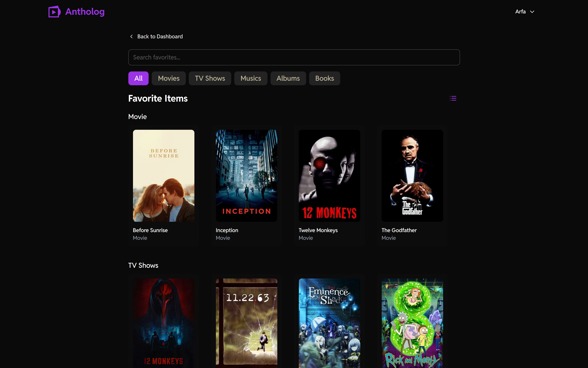Open the Before Sunrise poster
Image resolution: width=588 pixels, height=368 pixels.
click(x=164, y=176)
